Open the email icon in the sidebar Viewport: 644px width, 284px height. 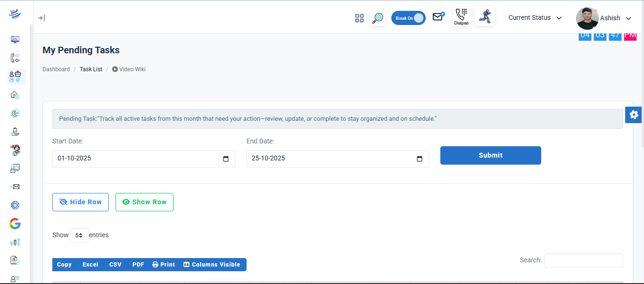[x=15, y=187]
